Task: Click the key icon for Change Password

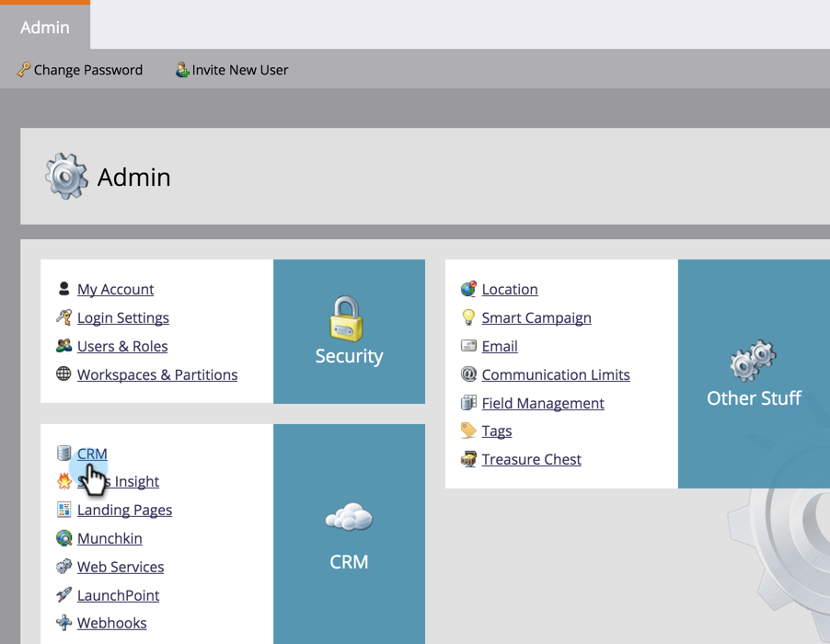Action: 24,69
